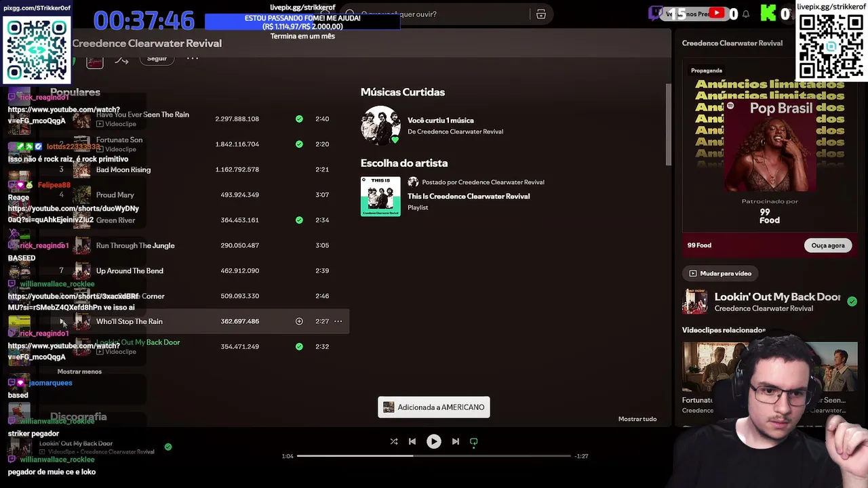Click the Green River track title
This screenshot has width=868, height=488.
pyautogui.click(x=116, y=220)
